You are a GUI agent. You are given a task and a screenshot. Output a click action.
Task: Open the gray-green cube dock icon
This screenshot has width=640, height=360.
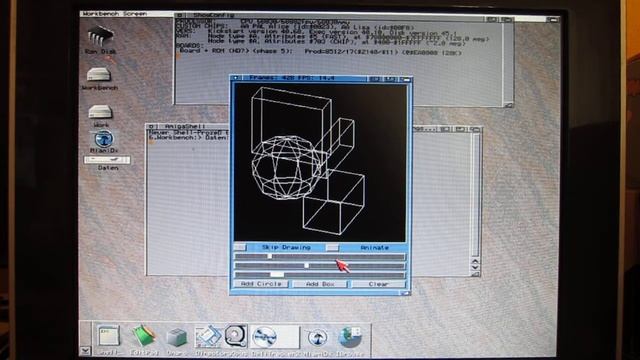pos(177,337)
